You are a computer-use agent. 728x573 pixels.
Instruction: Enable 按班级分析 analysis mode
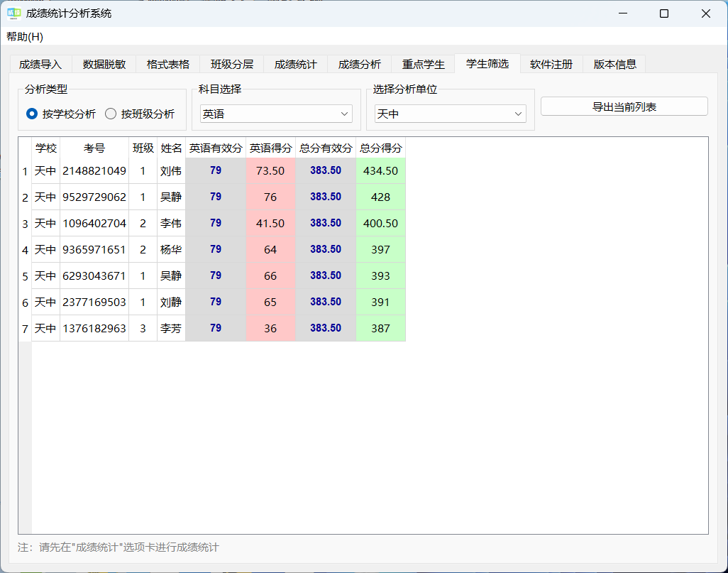111,114
